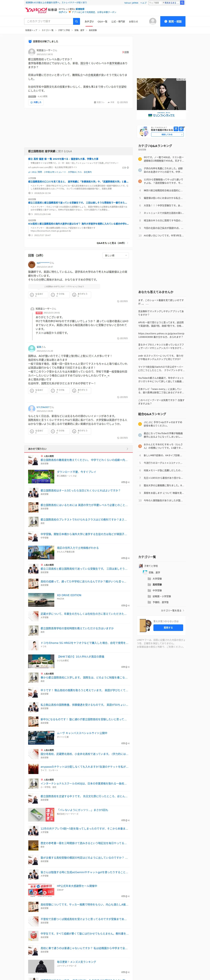Click apt******** user avatar
This screenshot has height=980, width=210.
pyautogui.click(x=32, y=265)
